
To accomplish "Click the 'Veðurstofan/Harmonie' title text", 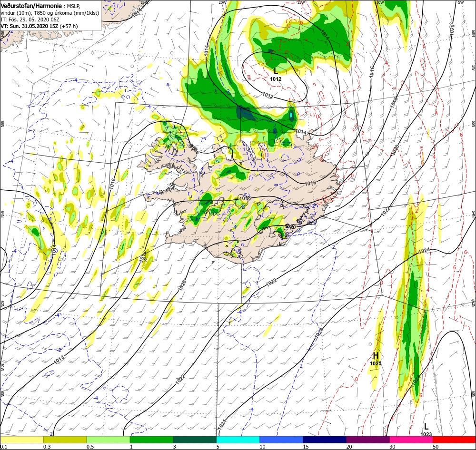I will point(31,6).
